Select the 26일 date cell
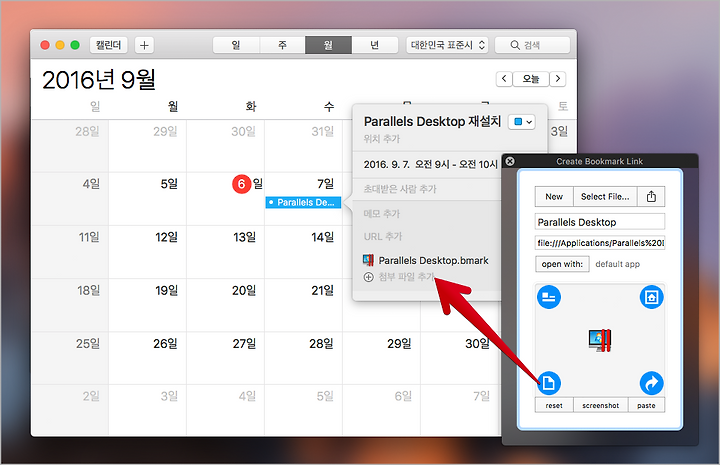The height and width of the screenshot is (465, 720). [147, 358]
